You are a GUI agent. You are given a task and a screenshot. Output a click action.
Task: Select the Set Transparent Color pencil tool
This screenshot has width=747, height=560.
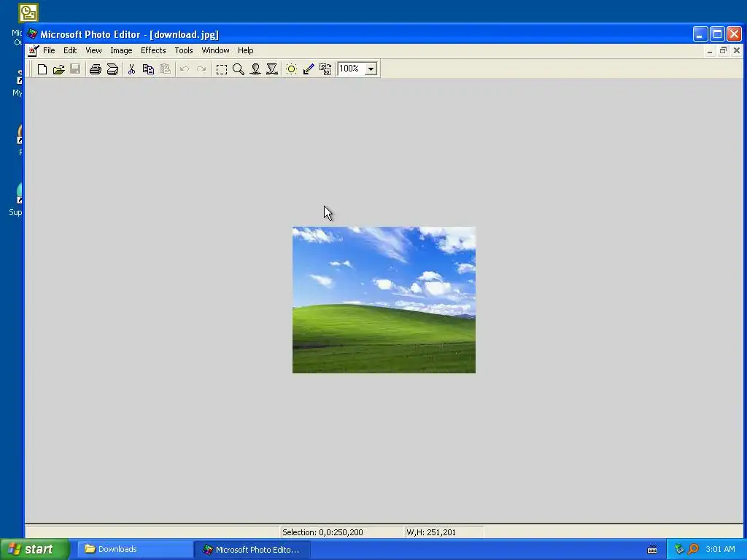309,69
